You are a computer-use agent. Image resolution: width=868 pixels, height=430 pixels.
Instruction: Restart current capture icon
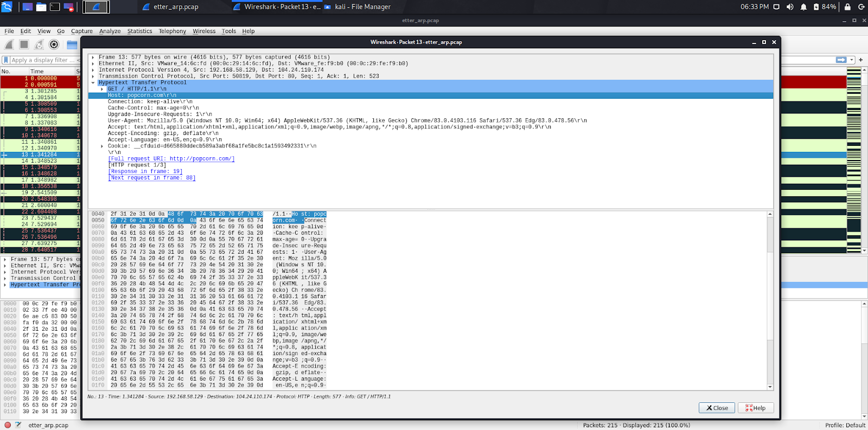coord(39,44)
